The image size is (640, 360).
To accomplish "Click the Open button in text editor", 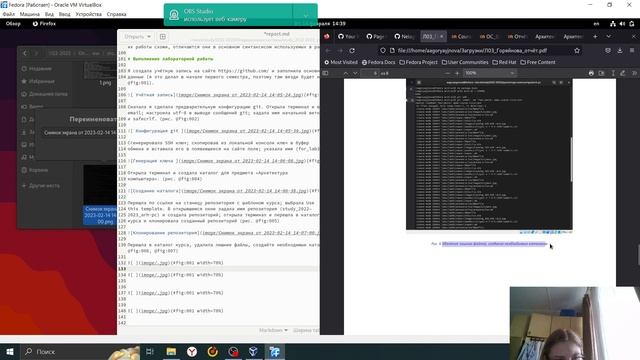I will pos(134,37).
